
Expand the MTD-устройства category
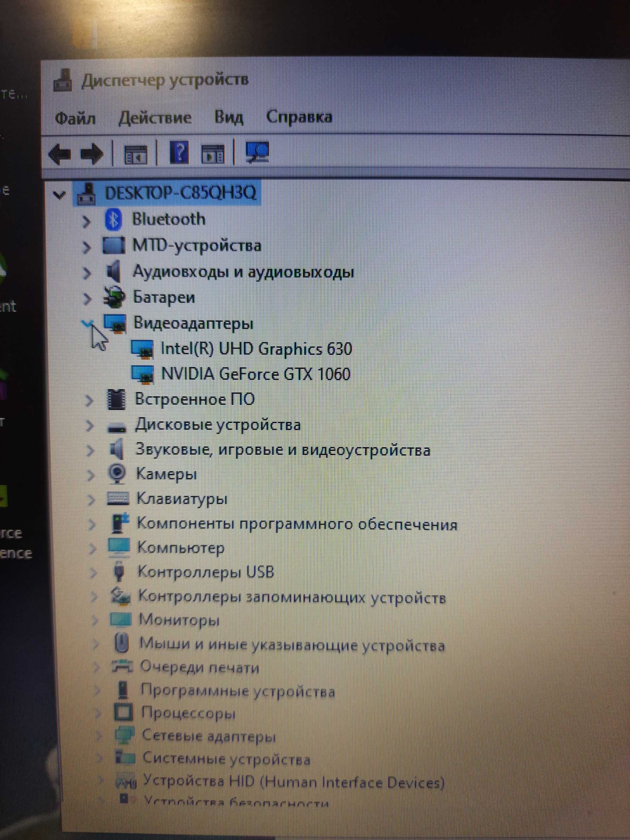click(x=87, y=247)
